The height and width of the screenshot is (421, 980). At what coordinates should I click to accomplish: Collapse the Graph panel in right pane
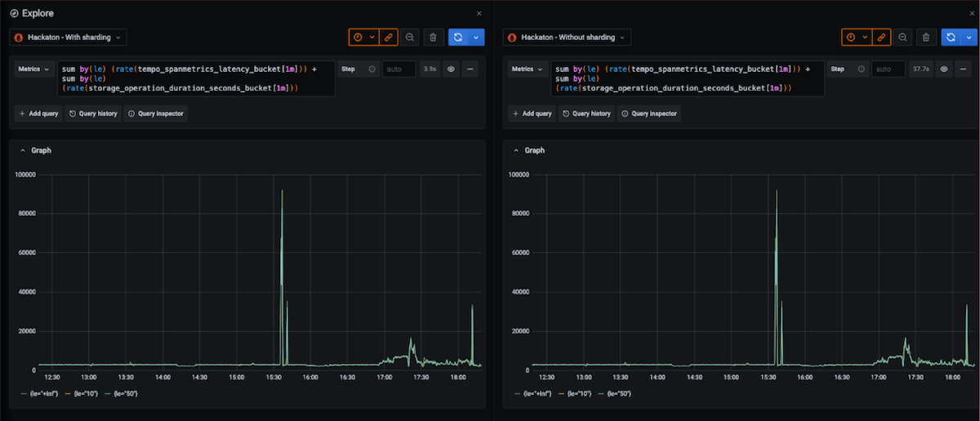click(515, 150)
